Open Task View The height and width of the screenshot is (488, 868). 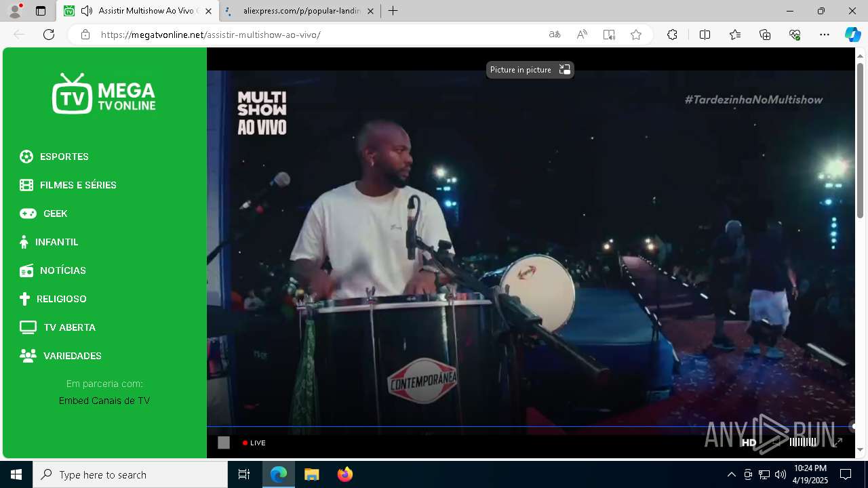[x=244, y=474]
